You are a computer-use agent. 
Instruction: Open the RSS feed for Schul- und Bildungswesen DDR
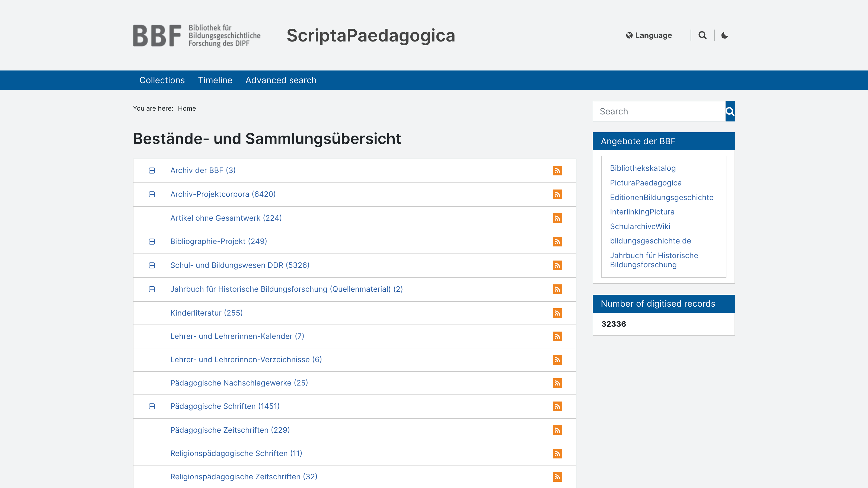click(558, 265)
